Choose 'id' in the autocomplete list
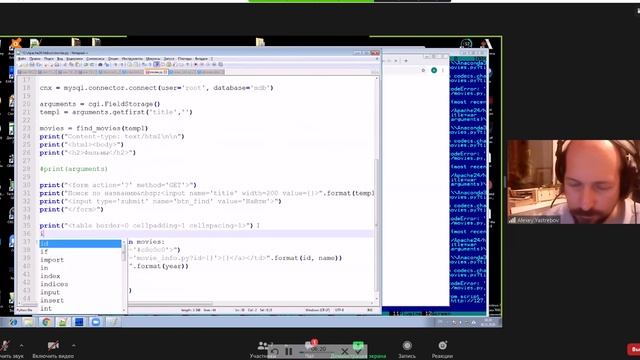The width and height of the screenshot is (640, 360). click(80, 244)
